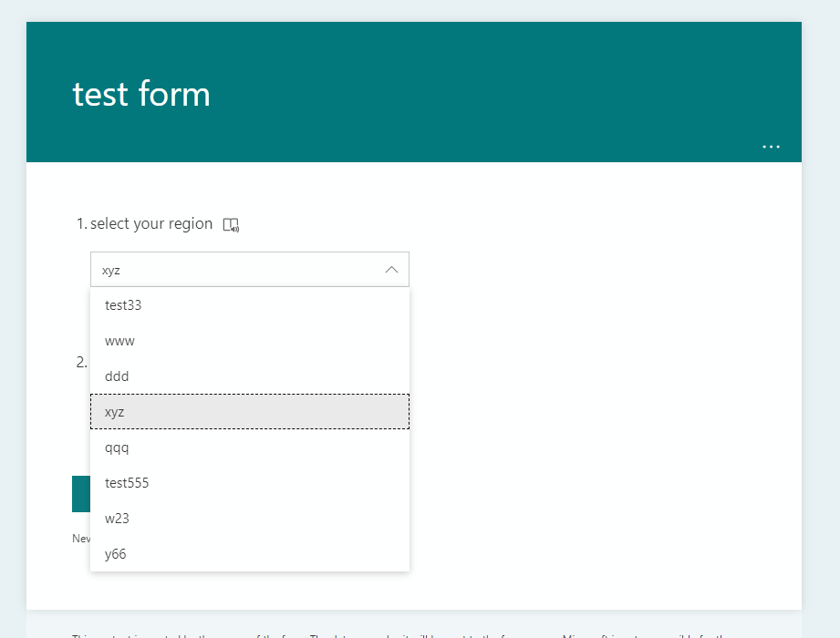The height and width of the screenshot is (638, 840).
Task: Click the test form title heading
Action: pos(140,93)
